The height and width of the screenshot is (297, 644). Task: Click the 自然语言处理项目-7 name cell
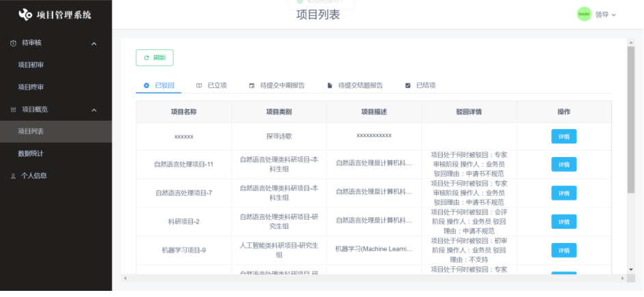coord(184,193)
